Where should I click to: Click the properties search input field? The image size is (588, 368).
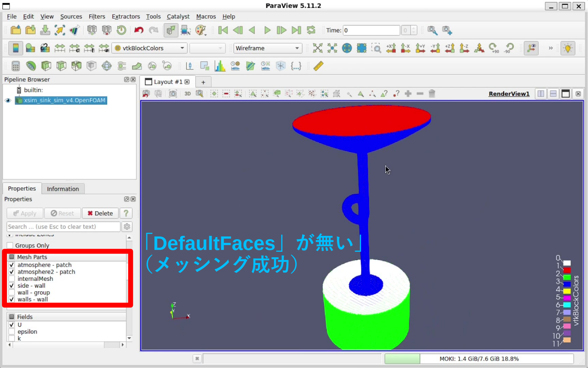[x=63, y=227]
